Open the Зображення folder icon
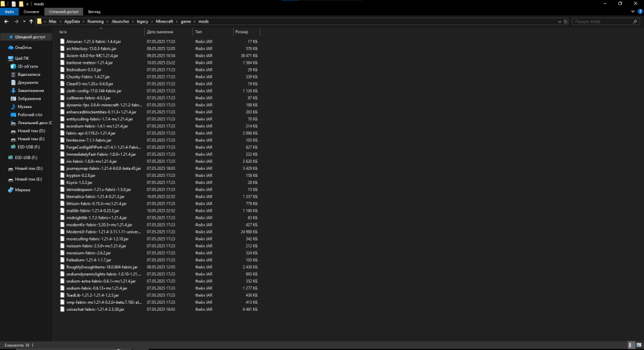The height and width of the screenshot is (350, 644). [13, 99]
